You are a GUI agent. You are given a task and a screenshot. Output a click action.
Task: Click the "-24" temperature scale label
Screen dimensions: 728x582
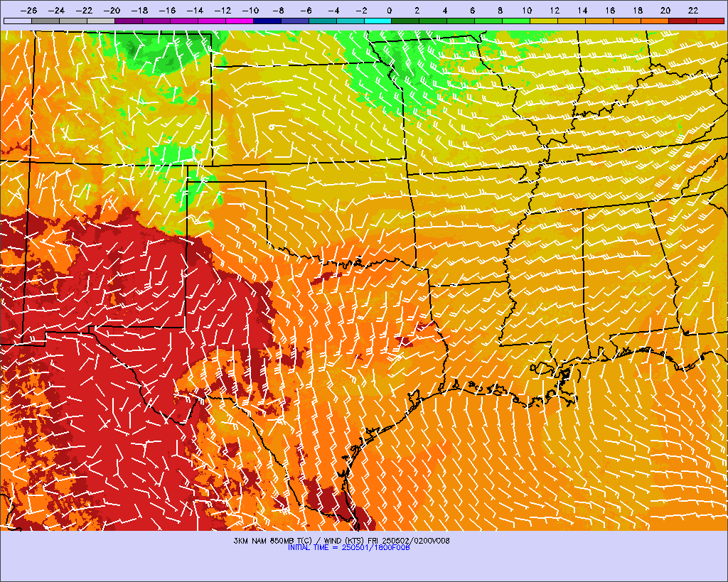[x=57, y=11]
